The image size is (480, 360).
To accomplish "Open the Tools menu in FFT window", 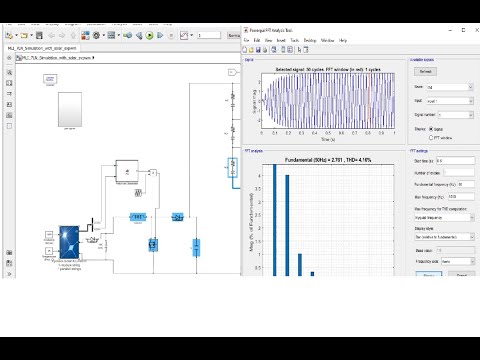I will pos(294,40).
